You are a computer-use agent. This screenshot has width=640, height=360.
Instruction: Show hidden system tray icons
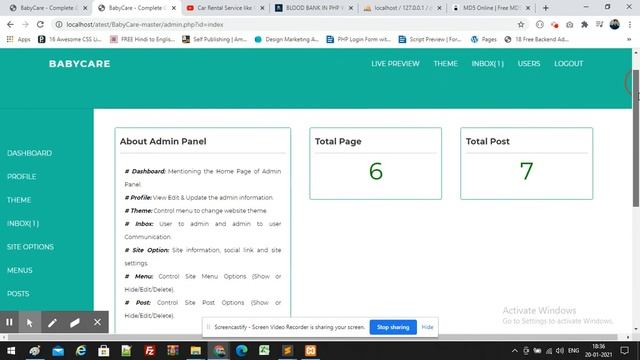pos(515,351)
